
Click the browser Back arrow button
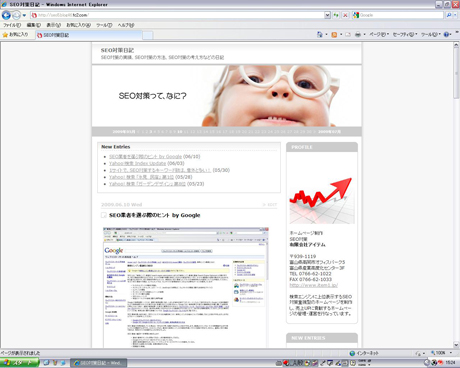pyautogui.click(x=6, y=15)
